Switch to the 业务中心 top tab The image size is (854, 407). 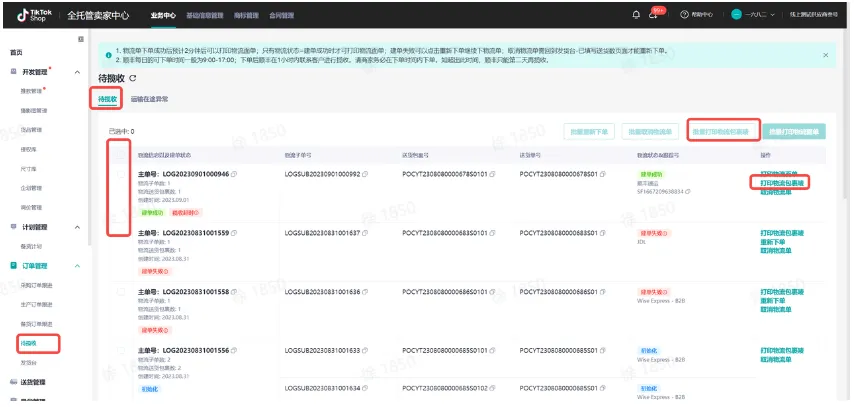click(x=163, y=15)
